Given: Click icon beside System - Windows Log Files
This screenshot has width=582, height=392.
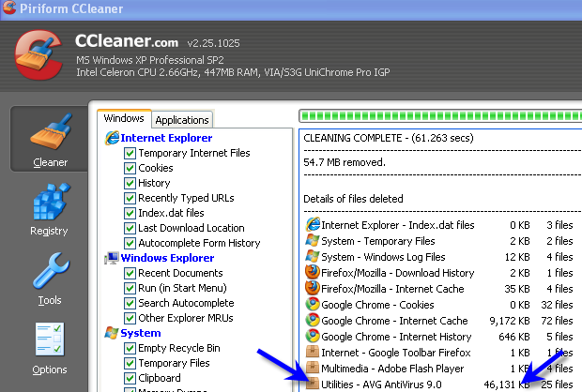Looking at the screenshot, I should (x=313, y=257).
